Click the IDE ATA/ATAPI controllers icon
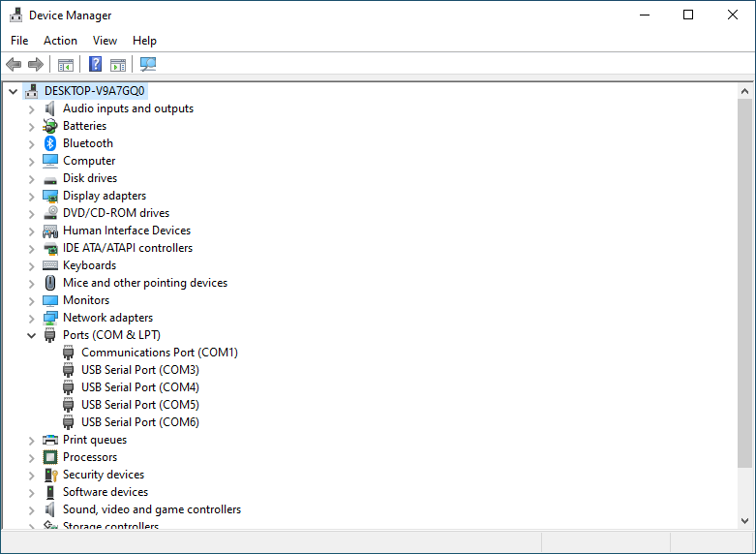 tap(50, 248)
